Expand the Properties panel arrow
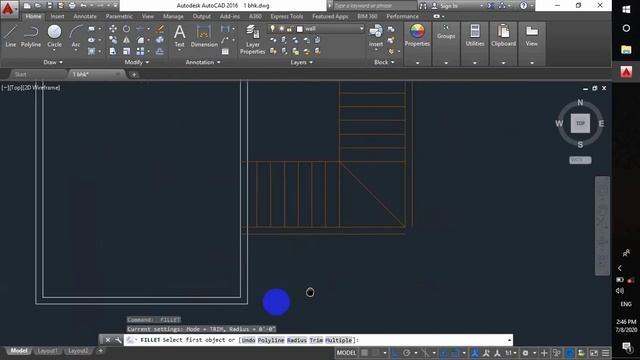 click(417, 63)
